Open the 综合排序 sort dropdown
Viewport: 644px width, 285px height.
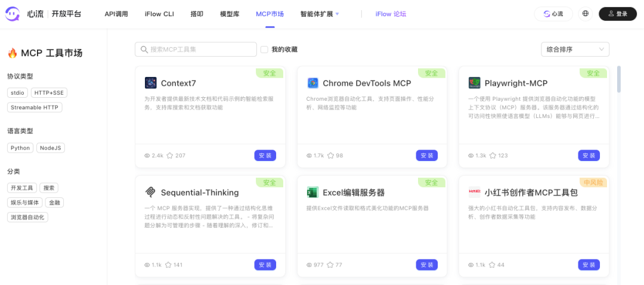[575, 49]
